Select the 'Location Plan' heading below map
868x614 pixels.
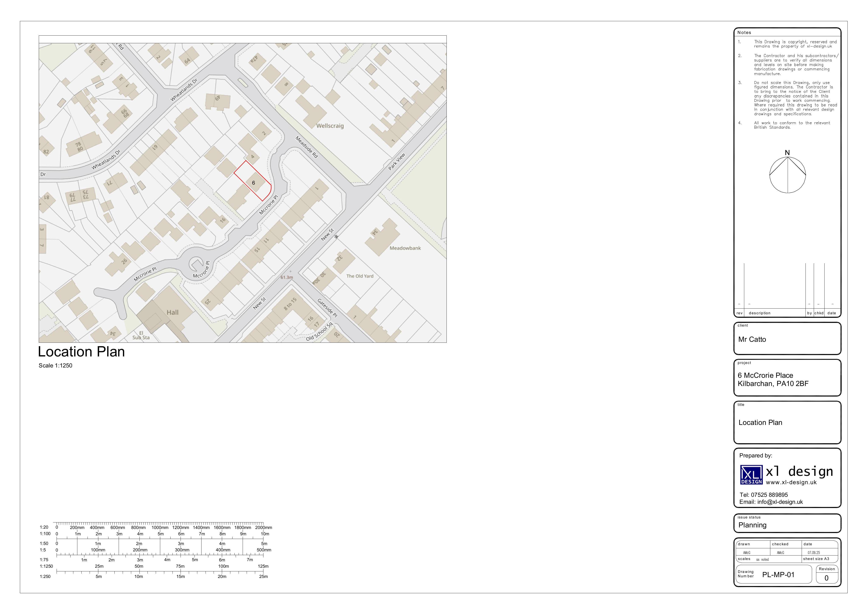(x=81, y=352)
